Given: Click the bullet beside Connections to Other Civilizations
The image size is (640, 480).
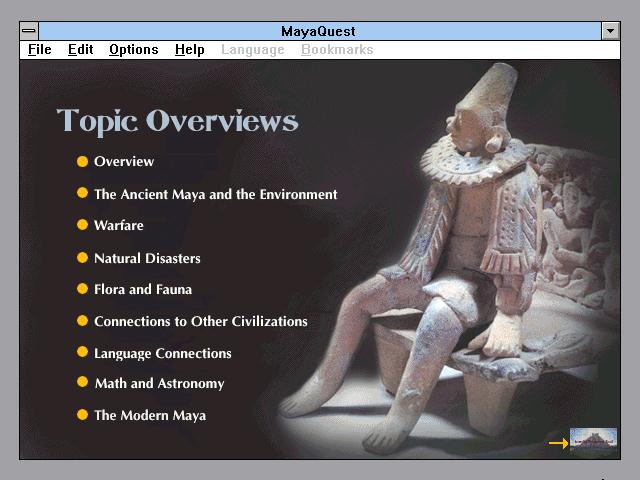Looking at the screenshot, I should pos(82,320).
